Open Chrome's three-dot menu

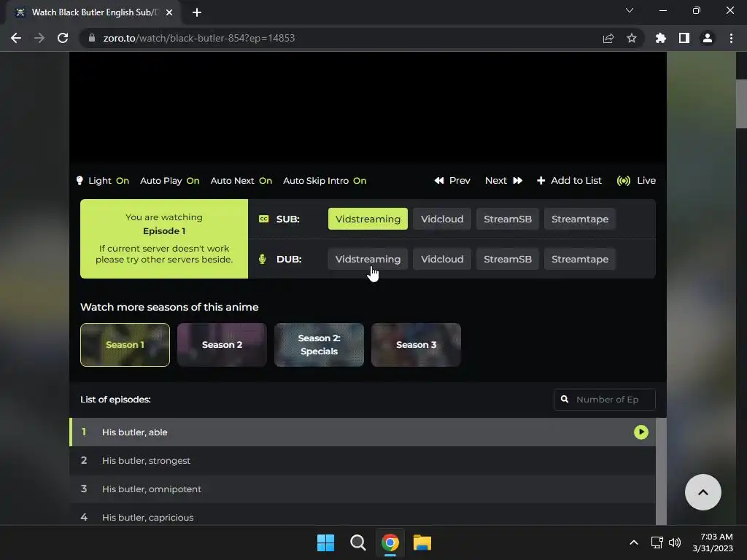coord(731,38)
